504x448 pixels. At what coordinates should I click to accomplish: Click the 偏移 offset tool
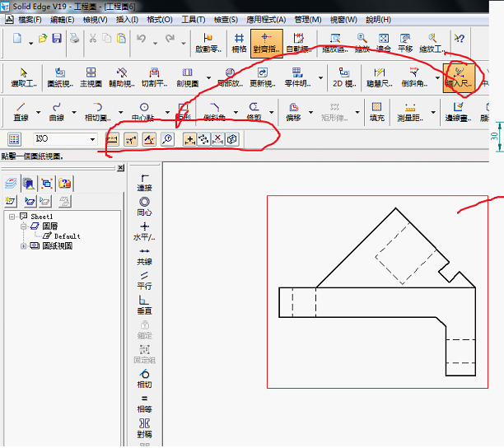(x=293, y=112)
